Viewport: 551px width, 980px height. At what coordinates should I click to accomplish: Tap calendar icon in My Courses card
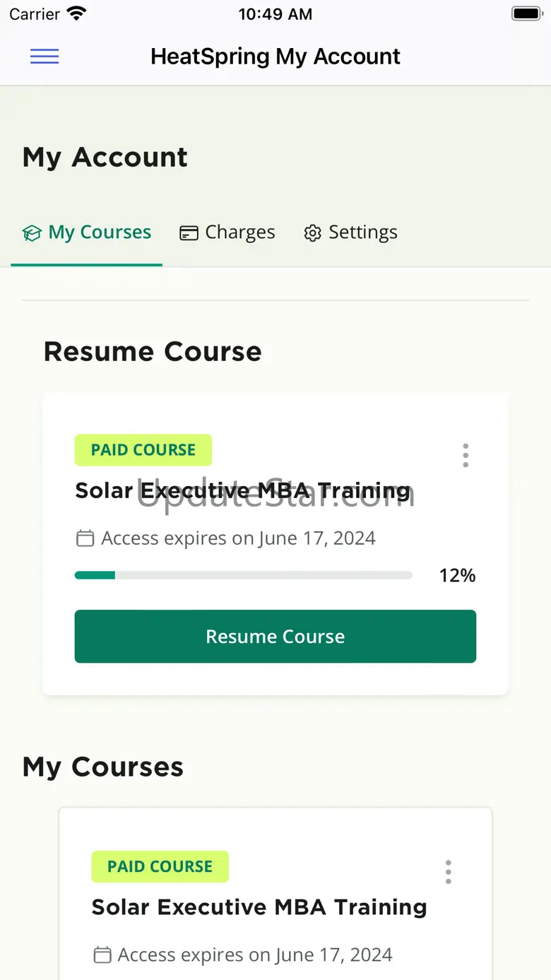pos(102,955)
